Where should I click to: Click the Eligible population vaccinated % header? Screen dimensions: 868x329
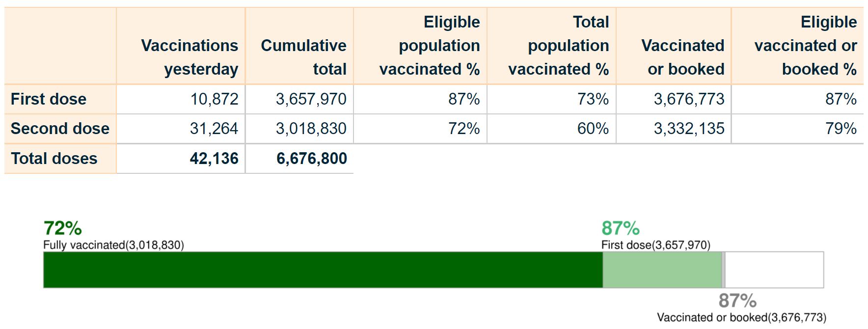[430, 46]
